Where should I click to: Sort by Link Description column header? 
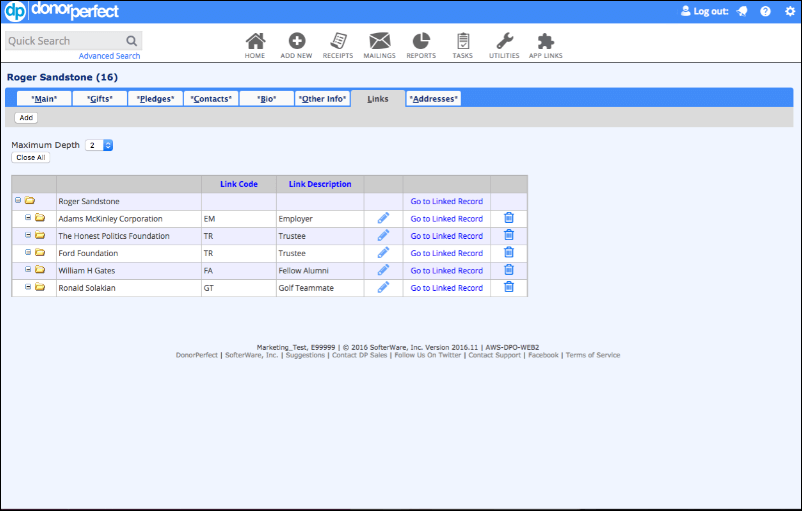pyautogui.click(x=320, y=184)
